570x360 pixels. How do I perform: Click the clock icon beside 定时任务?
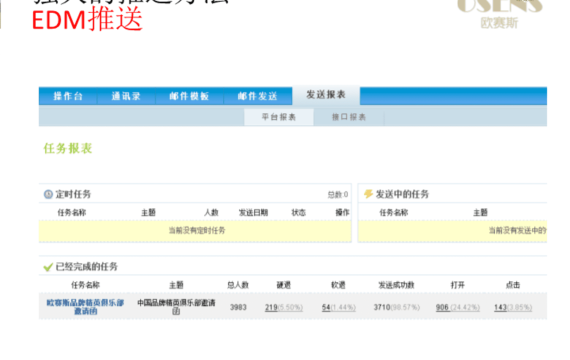coord(48,194)
